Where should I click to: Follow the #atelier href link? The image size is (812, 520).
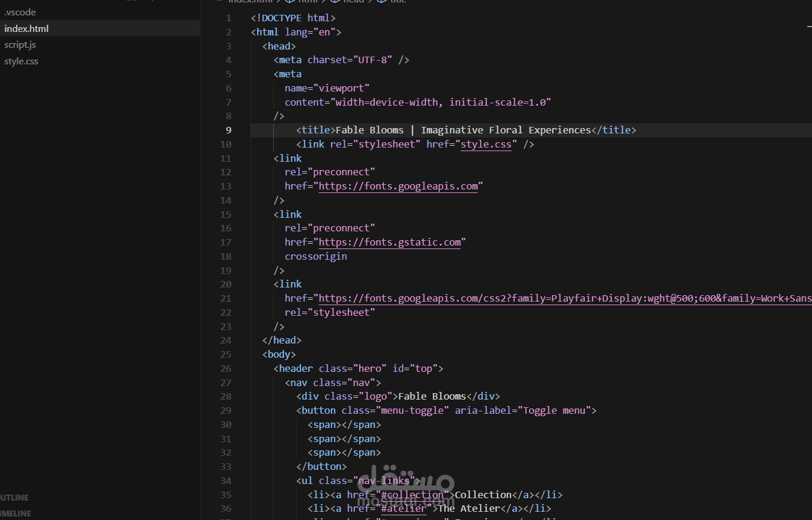(403, 508)
